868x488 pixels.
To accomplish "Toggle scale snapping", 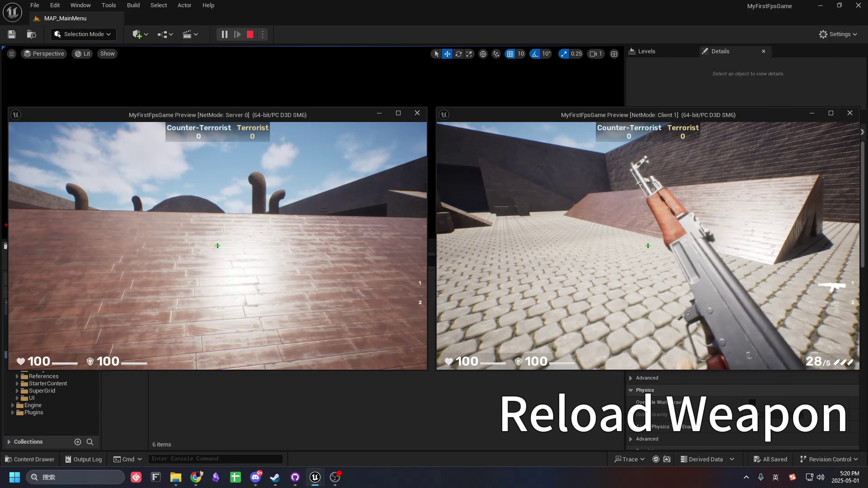I will tap(563, 54).
